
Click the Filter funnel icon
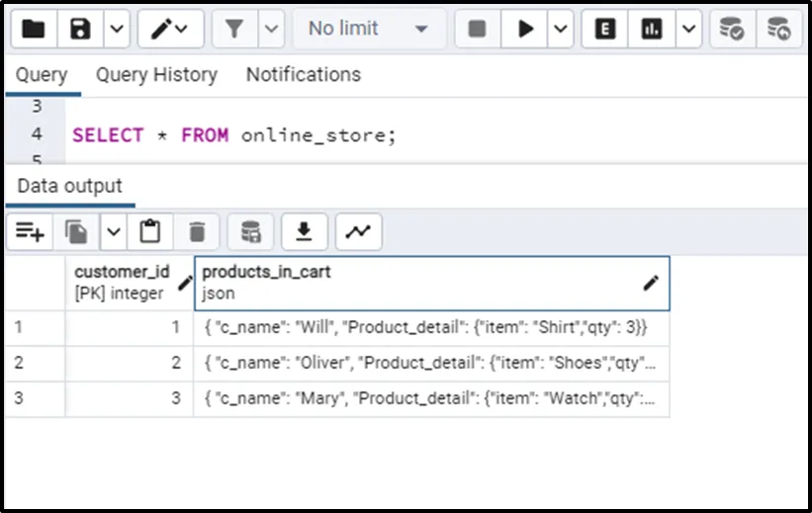[x=234, y=30]
